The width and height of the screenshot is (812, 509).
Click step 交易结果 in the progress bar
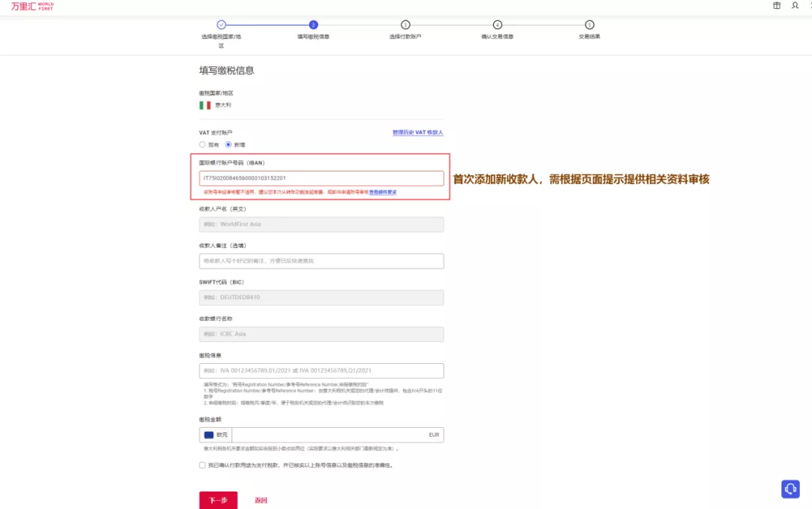(x=589, y=23)
